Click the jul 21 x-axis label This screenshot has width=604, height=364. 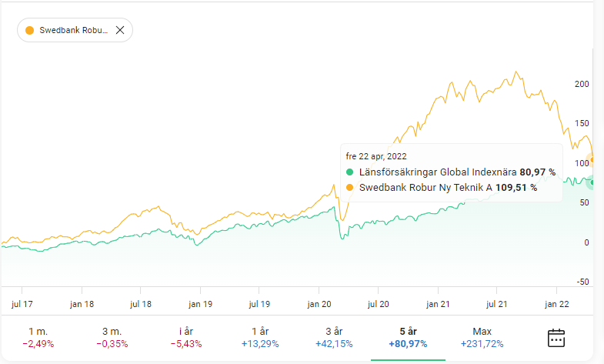click(x=498, y=303)
